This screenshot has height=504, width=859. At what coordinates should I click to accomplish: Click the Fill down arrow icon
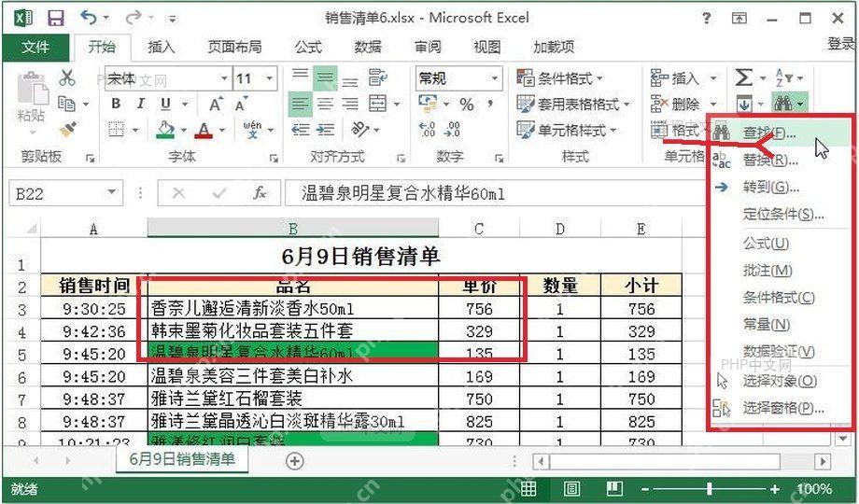[744, 104]
